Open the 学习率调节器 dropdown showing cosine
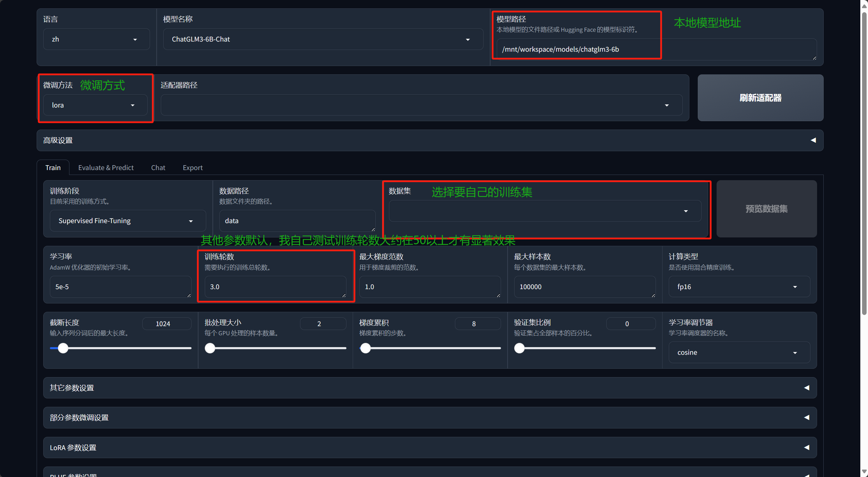Screen dimensions: 868x477 (x=739, y=352)
